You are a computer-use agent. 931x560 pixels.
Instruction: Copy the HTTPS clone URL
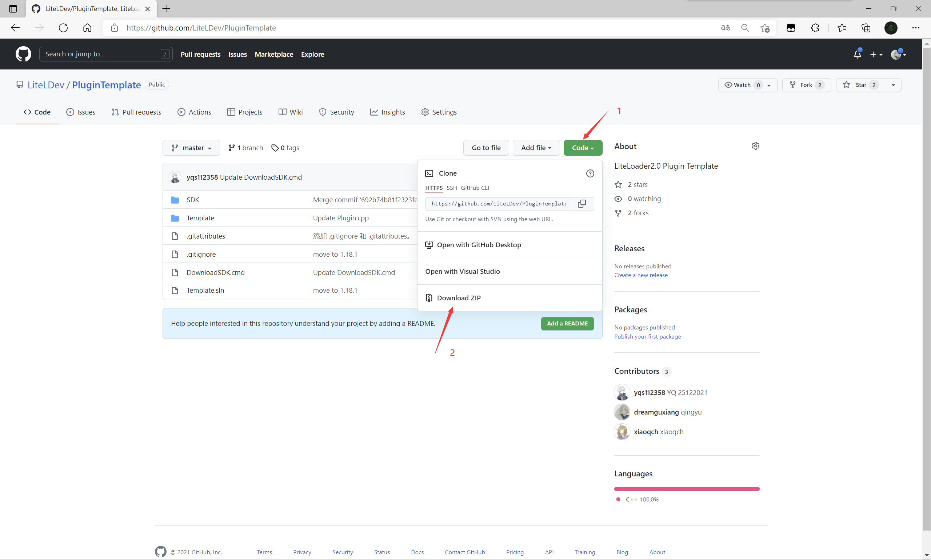[x=582, y=204]
